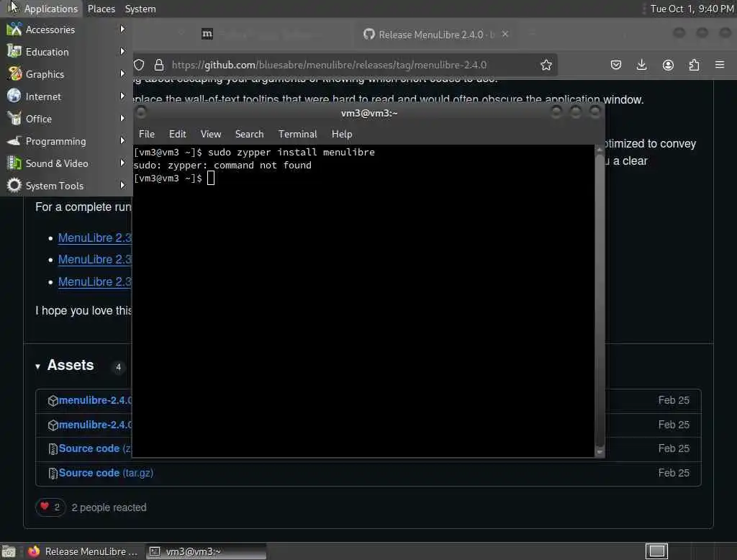Open the Firefox extensions puzzle icon
737x560 pixels.
(x=694, y=65)
